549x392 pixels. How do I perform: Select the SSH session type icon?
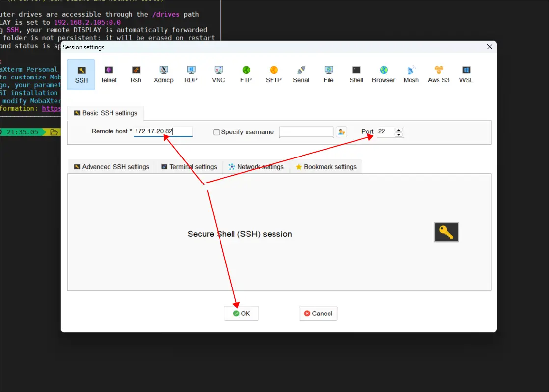point(81,75)
